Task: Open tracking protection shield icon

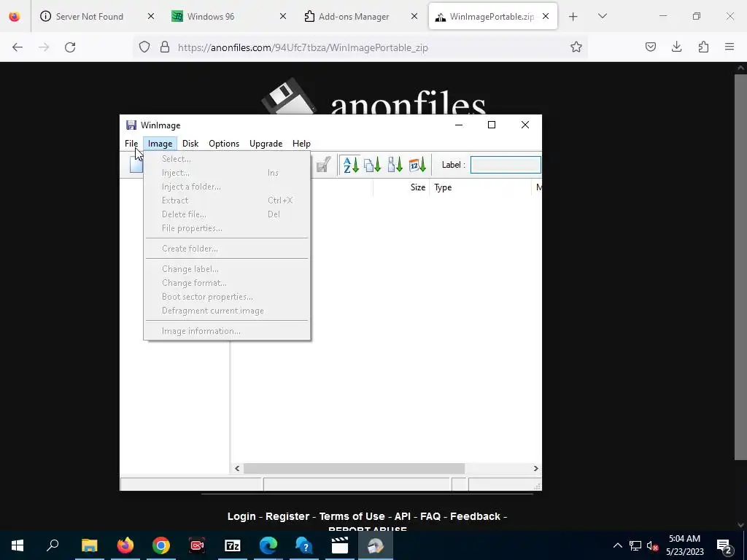Action: [144, 47]
